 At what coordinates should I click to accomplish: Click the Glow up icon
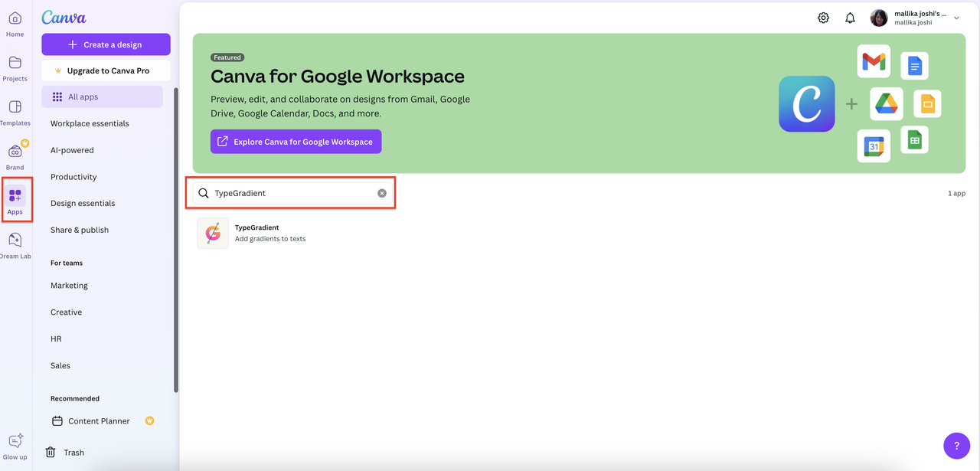tap(15, 442)
